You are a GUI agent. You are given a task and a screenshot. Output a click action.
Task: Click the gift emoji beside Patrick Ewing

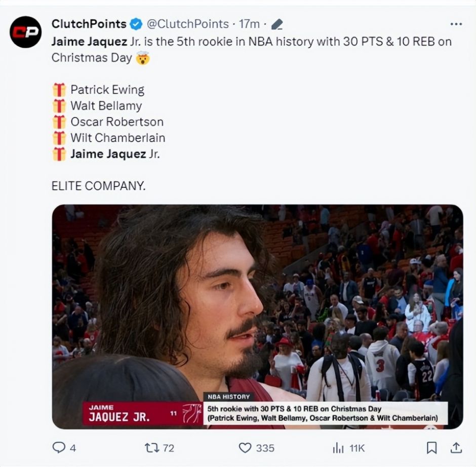pos(59,90)
